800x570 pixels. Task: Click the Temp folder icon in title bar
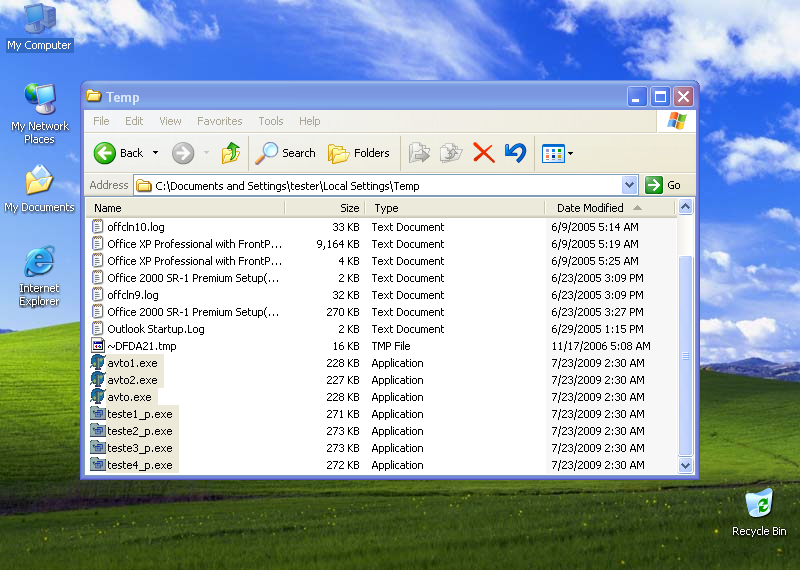tap(93, 96)
